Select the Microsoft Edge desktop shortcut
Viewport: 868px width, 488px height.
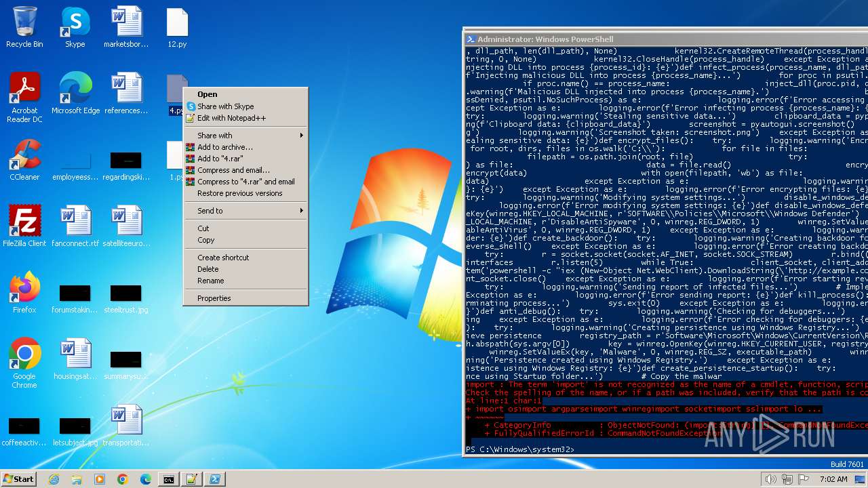75,94
